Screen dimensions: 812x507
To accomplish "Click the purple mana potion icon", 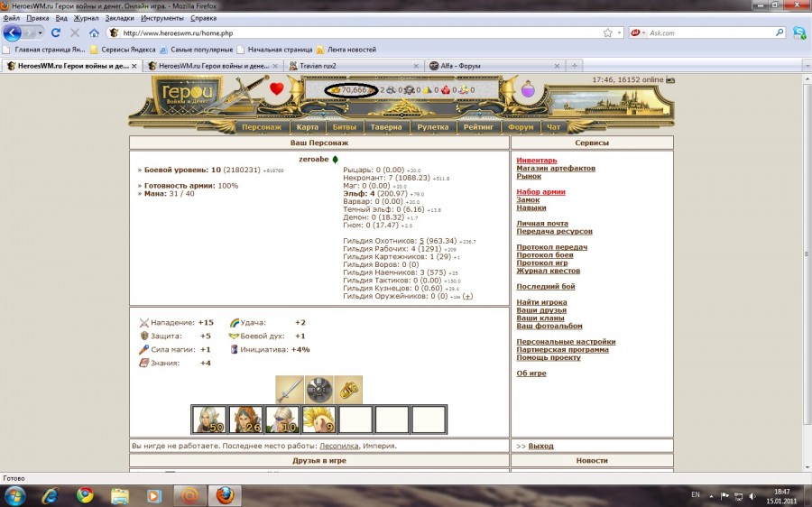I will [528, 88].
